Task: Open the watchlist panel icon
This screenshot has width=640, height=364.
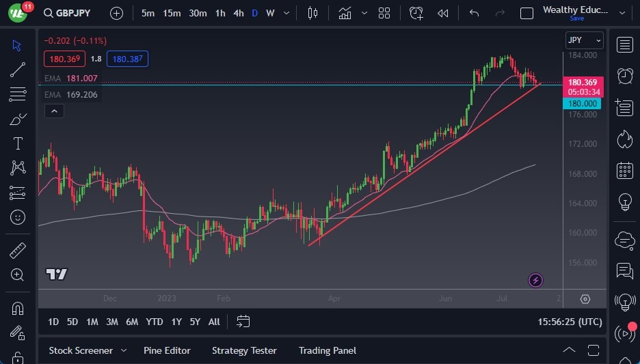Action: coord(624,45)
